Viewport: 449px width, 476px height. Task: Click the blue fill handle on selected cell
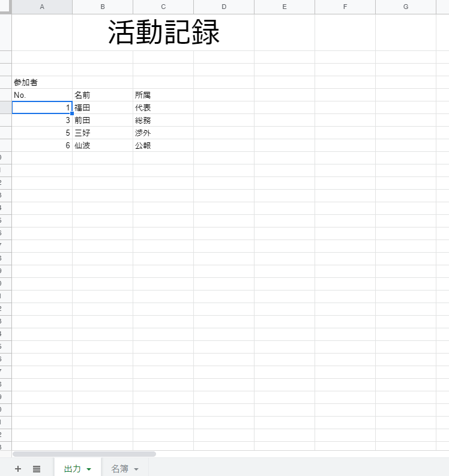72,113
